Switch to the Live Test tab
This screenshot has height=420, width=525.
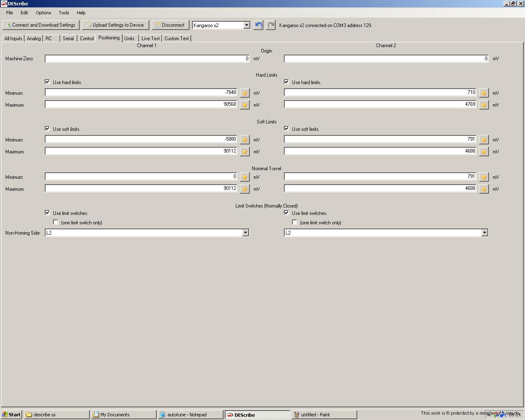pos(151,38)
